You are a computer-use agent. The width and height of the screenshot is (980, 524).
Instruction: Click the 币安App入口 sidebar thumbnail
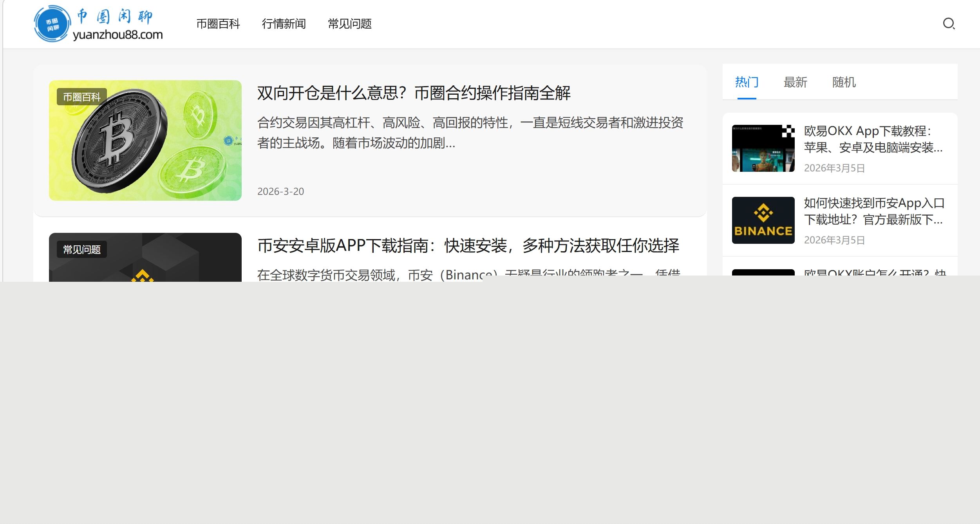tap(762, 220)
